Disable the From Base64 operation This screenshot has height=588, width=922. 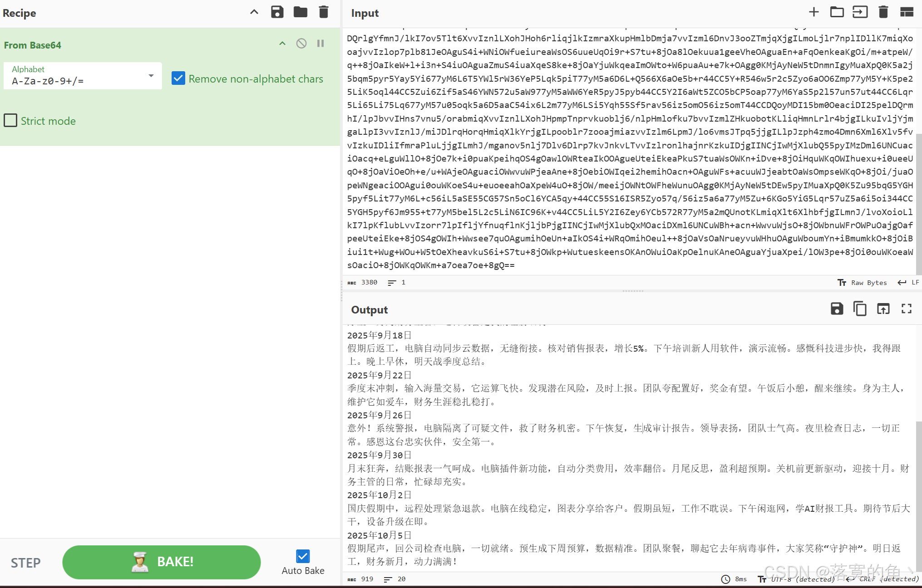301,44
